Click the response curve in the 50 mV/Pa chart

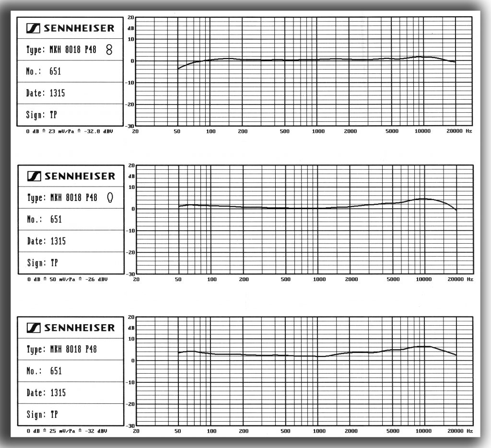(317, 208)
